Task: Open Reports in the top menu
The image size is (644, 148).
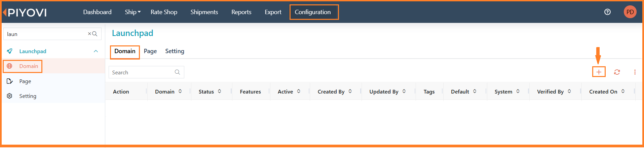Action: (x=241, y=12)
